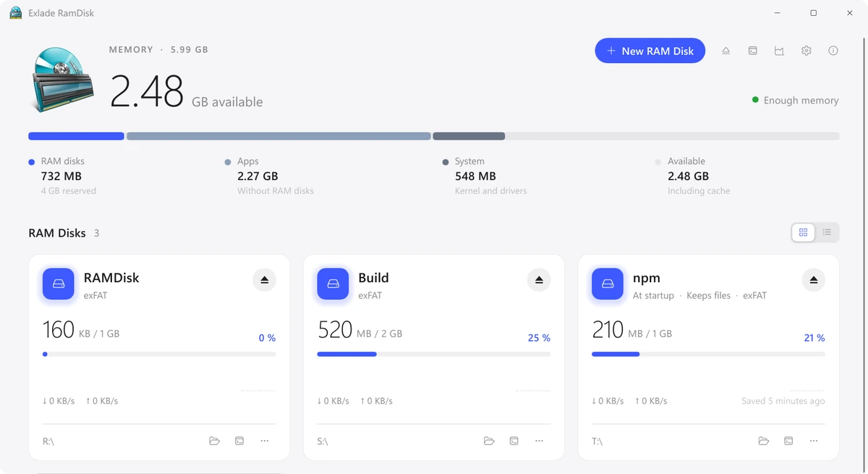This screenshot has width=868, height=474.
Task: Click the RAM disks segment of the memory bar
Action: [x=76, y=136]
